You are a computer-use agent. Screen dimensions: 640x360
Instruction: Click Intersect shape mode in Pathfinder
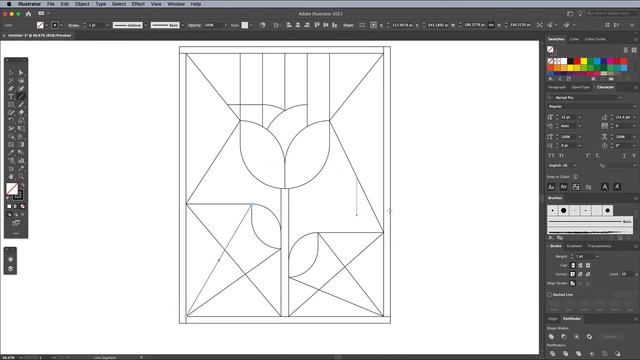click(x=577, y=337)
